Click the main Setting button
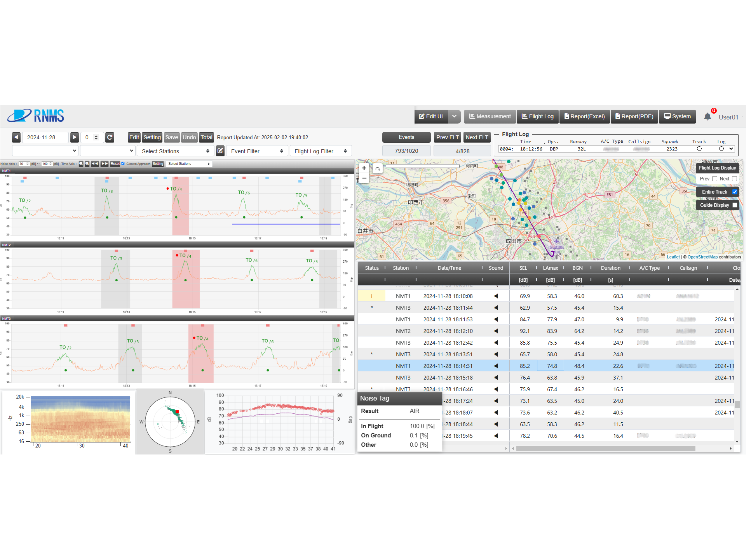Viewport: 746px width, 560px height. 152,137
